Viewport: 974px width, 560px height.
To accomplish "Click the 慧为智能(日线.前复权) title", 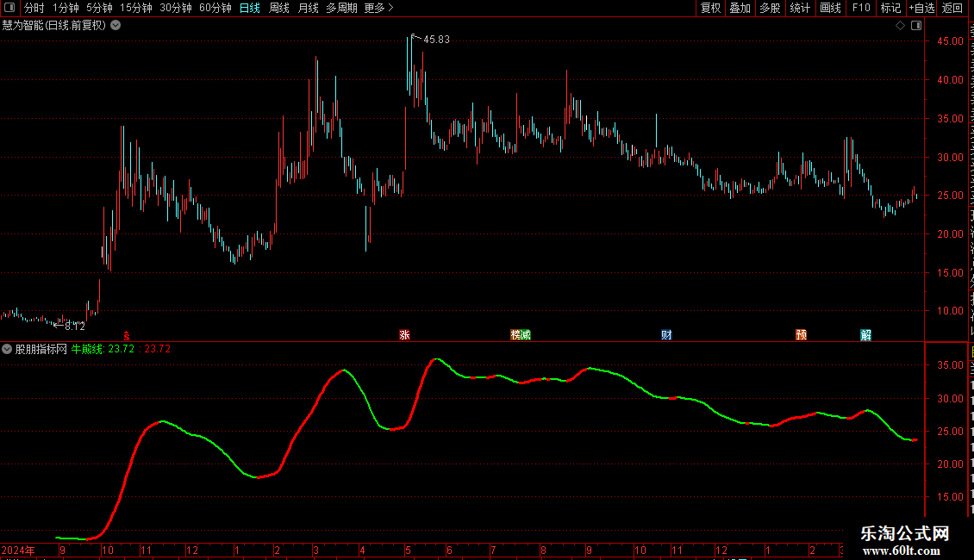I will (54, 26).
